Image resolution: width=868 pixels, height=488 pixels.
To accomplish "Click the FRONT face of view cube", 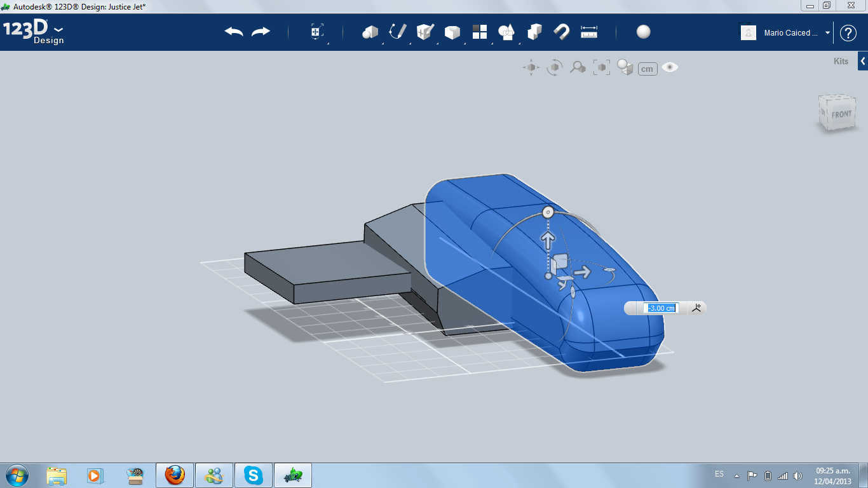I will pyautogui.click(x=841, y=115).
